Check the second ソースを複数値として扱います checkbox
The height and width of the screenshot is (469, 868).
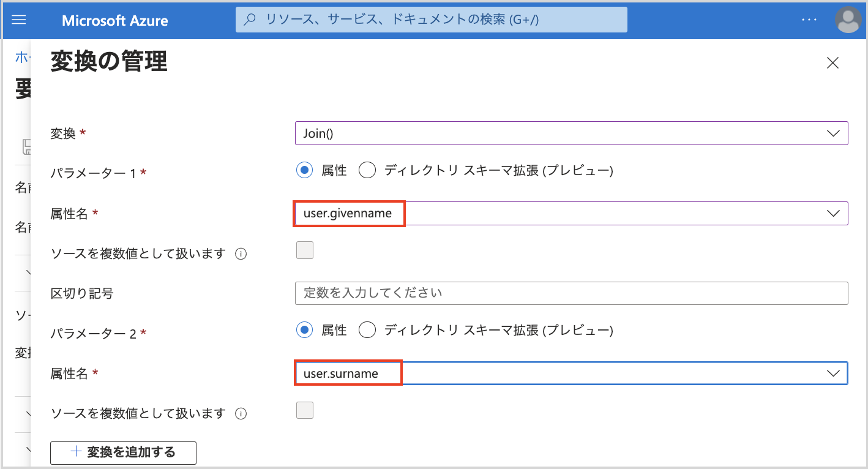coord(304,410)
